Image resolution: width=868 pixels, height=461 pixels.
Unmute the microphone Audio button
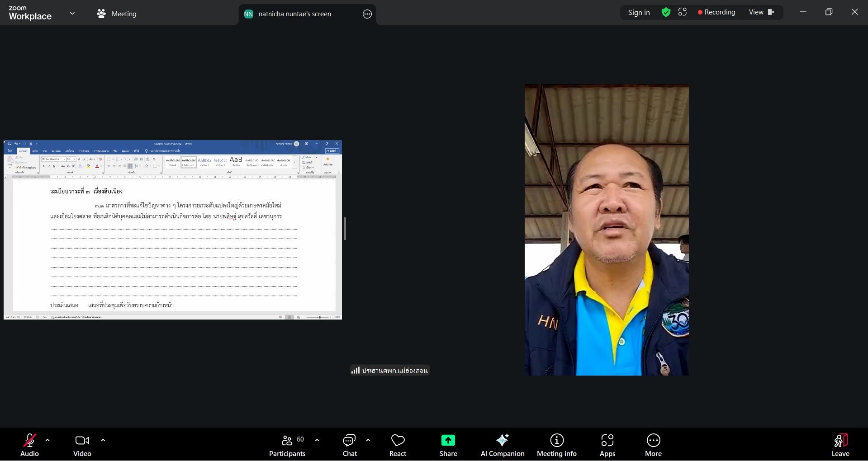point(29,445)
